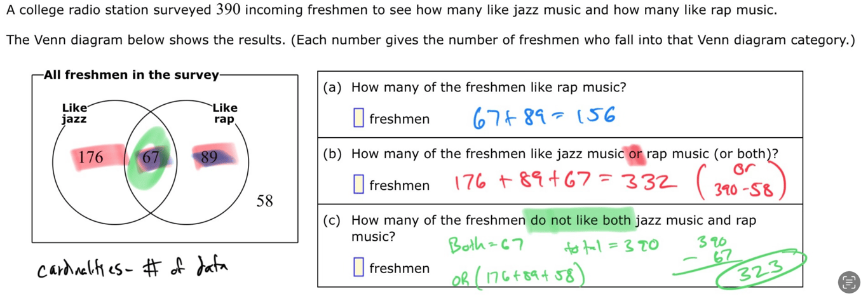
Task: Click the "Like jazz" circle label
Action: 74,113
